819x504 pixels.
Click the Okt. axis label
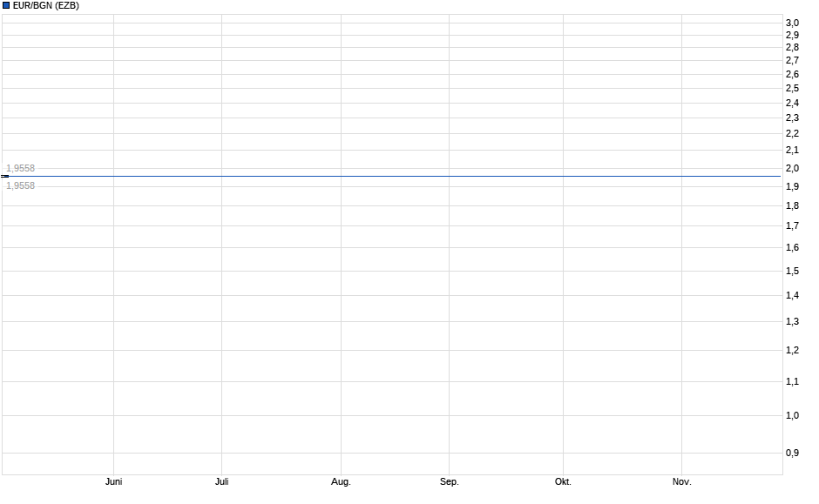pos(563,480)
